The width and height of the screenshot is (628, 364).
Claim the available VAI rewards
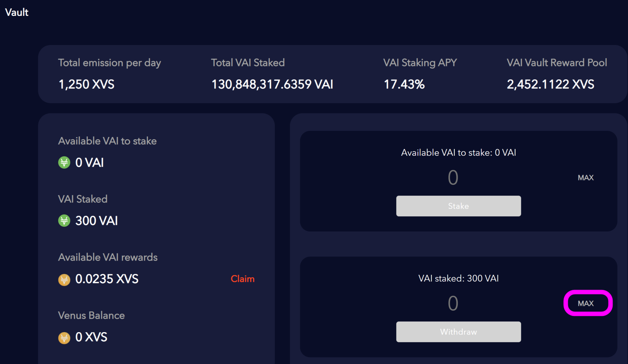[243, 279]
